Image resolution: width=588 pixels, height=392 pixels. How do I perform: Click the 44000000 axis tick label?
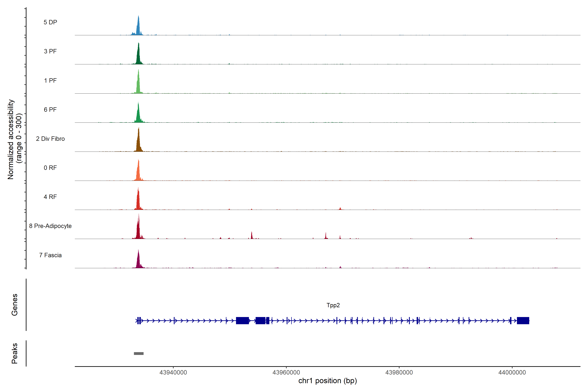pos(512,372)
